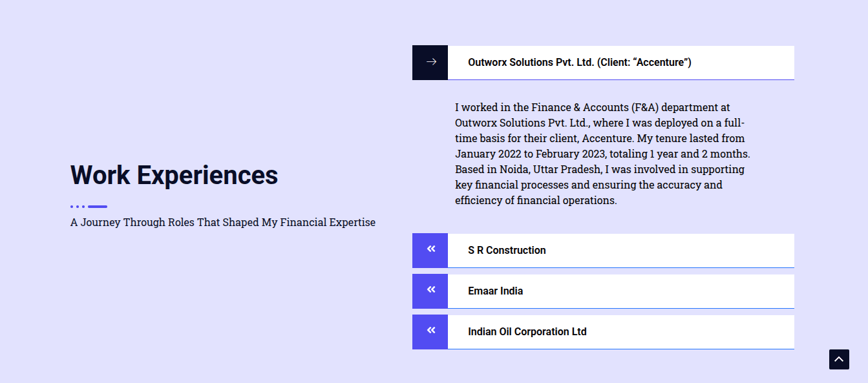
Task: Click the chevron icon beside Indian Oil Corporation
Action: (x=430, y=331)
